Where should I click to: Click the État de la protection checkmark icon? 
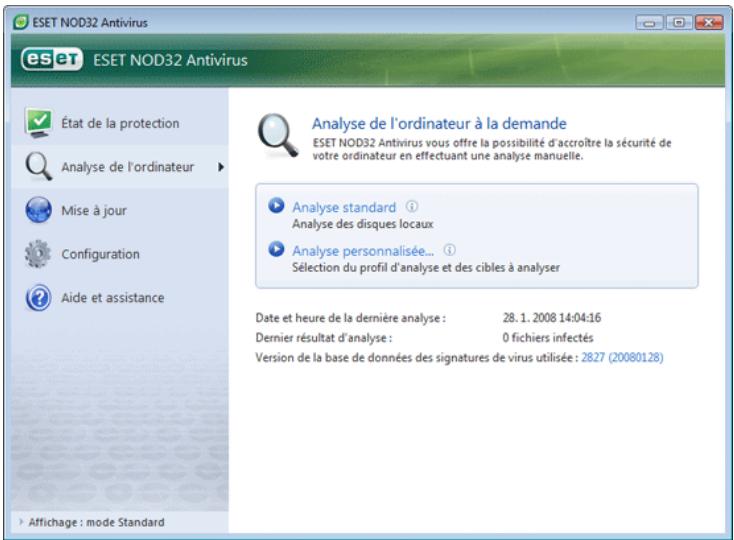[x=38, y=123]
